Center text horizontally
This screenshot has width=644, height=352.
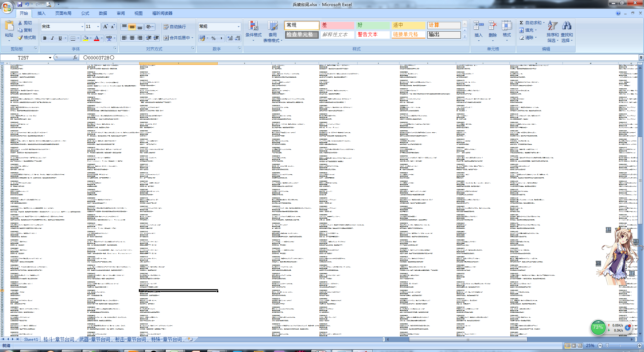[132, 38]
